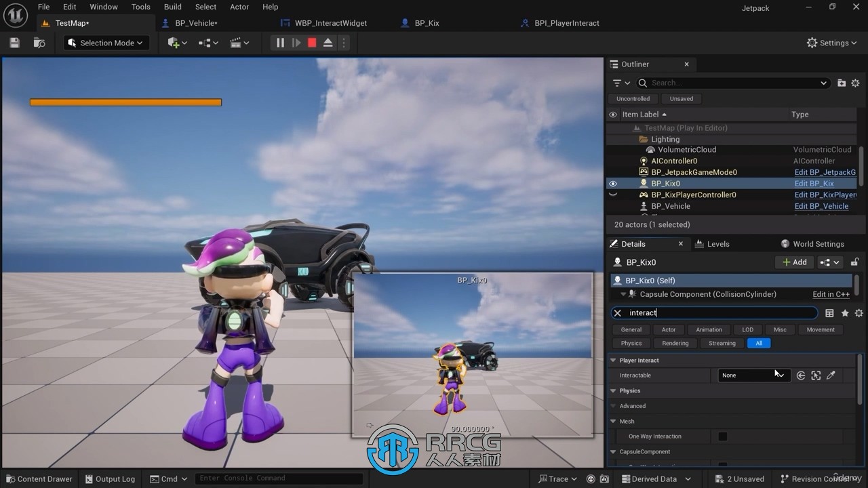The height and width of the screenshot is (488, 868).
Task: Open the Cinematics clapperboard dropdown
Action: 239,43
